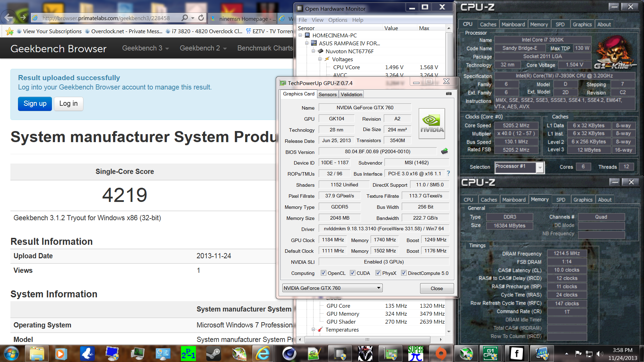Open the Origin orange taskbar icon
This screenshot has height=362, width=644.
tap(441, 354)
